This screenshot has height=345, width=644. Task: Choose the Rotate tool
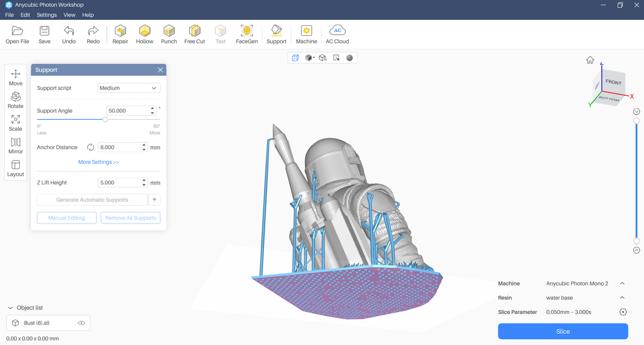tap(16, 99)
